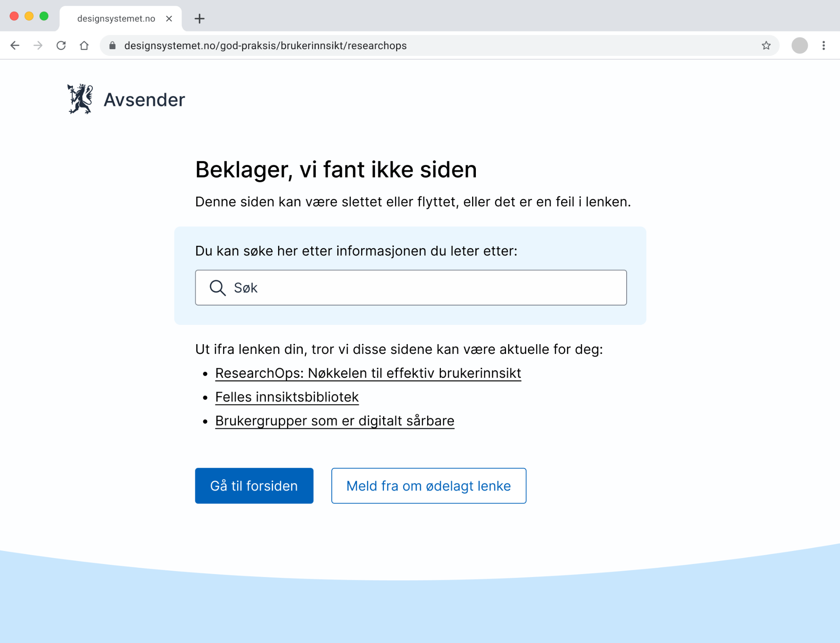Open a new tab with plus icon
840x643 pixels.
click(199, 18)
